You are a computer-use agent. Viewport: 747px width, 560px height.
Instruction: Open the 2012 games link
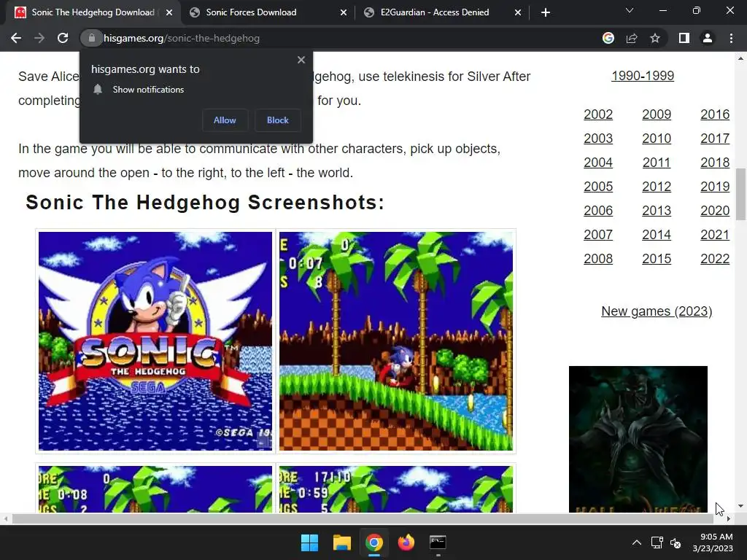[x=657, y=187]
